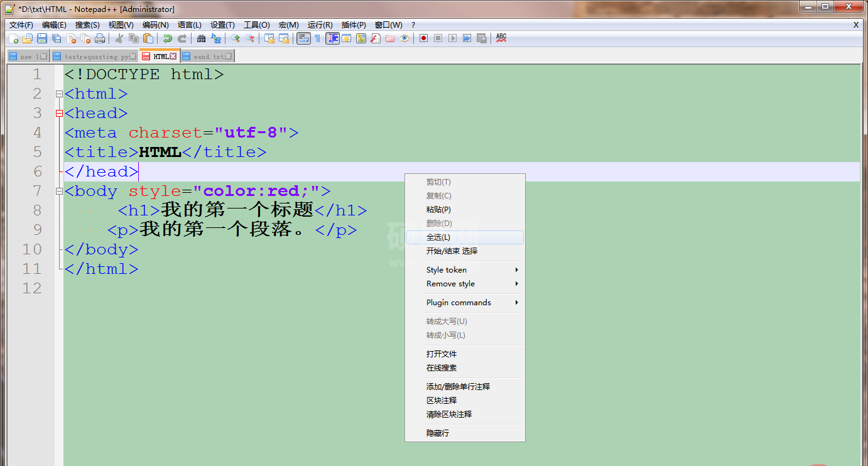
Task: Collapse the html fold marker on line 2
Action: tap(59, 94)
